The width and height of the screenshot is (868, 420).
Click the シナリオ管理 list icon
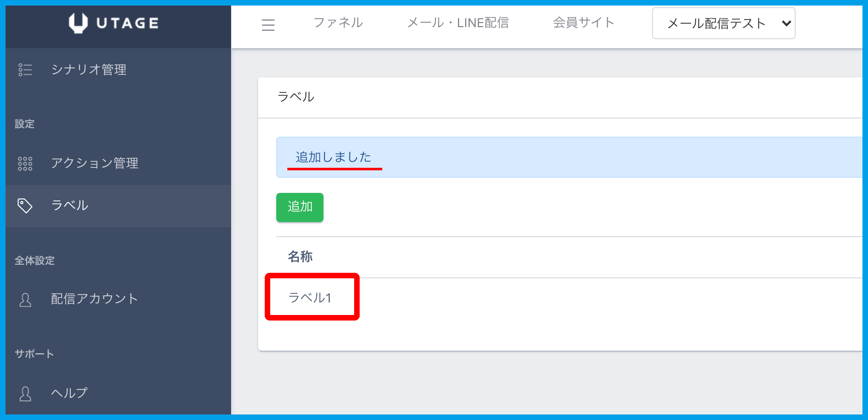click(x=25, y=70)
